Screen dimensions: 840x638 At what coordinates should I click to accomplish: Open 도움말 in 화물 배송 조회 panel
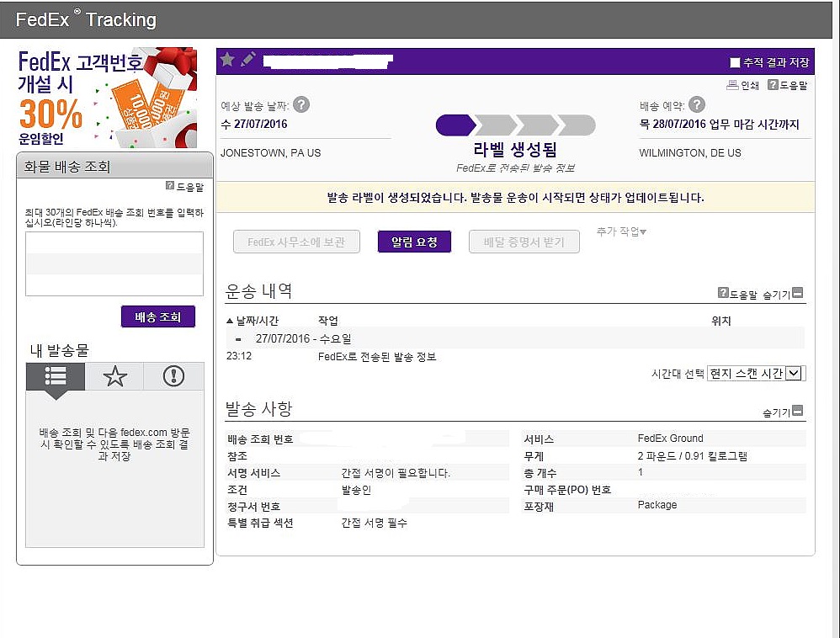[x=185, y=186]
